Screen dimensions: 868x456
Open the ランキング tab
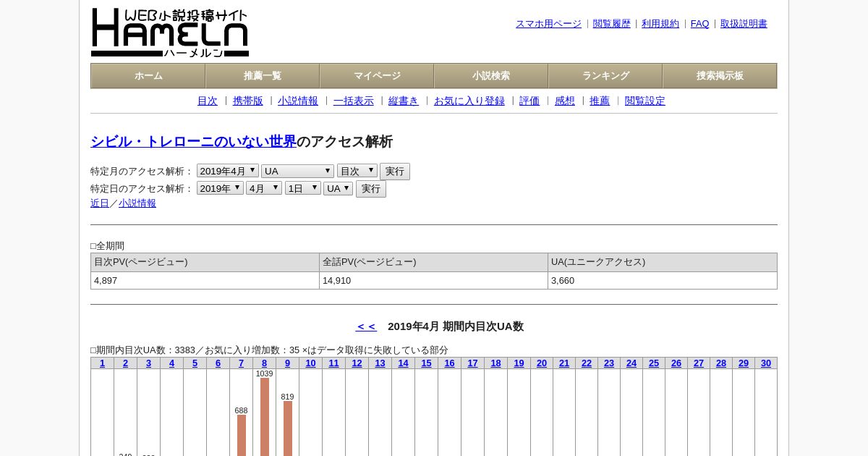(x=605, y=76)
